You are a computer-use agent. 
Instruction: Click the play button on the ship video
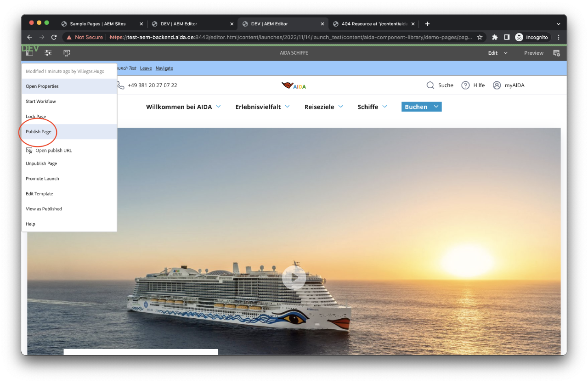pos(295,277)
